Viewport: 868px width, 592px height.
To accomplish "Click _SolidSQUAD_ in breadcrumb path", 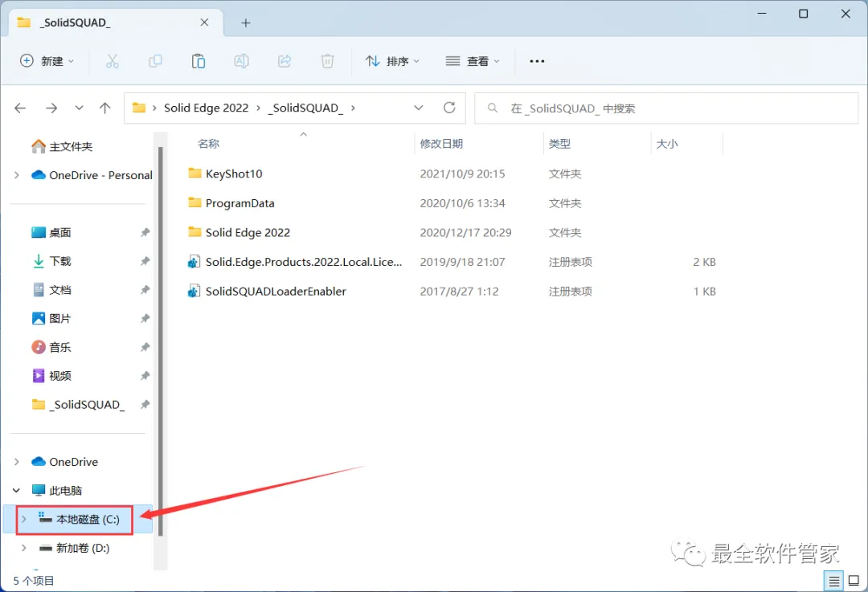I will 305,108.
